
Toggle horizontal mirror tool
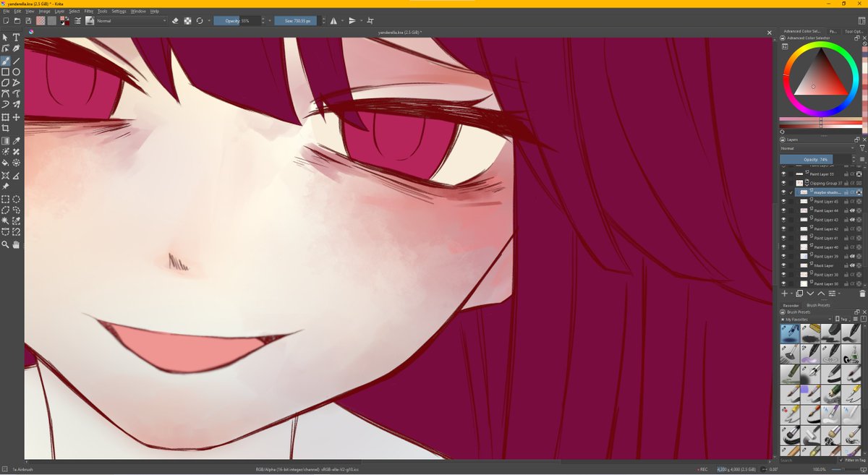click(x=333, y=21)
